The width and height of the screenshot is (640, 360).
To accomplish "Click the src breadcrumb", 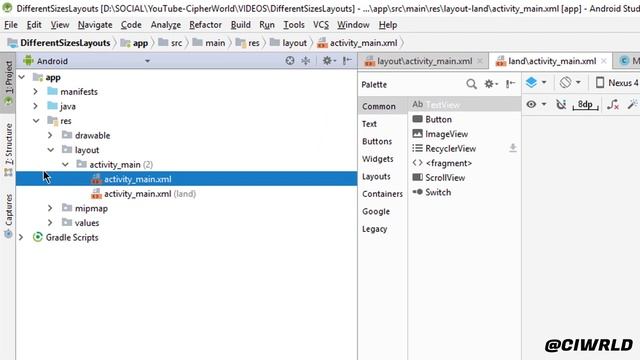I will tap(171, 43).
